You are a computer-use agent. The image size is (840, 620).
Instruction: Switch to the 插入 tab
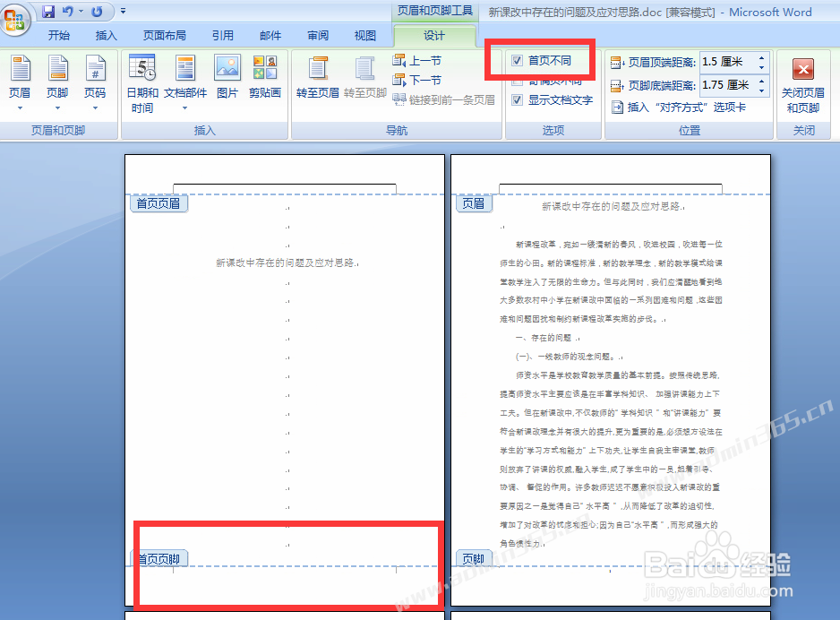pyautogui.click(x=106, y=35)
